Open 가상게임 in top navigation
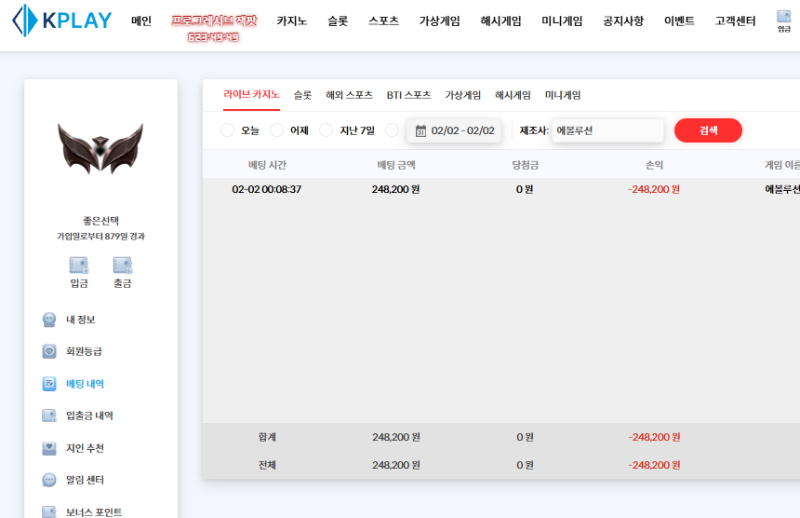Image resolution: width=800 pixels, height=518 pixels. coord(440,21)
